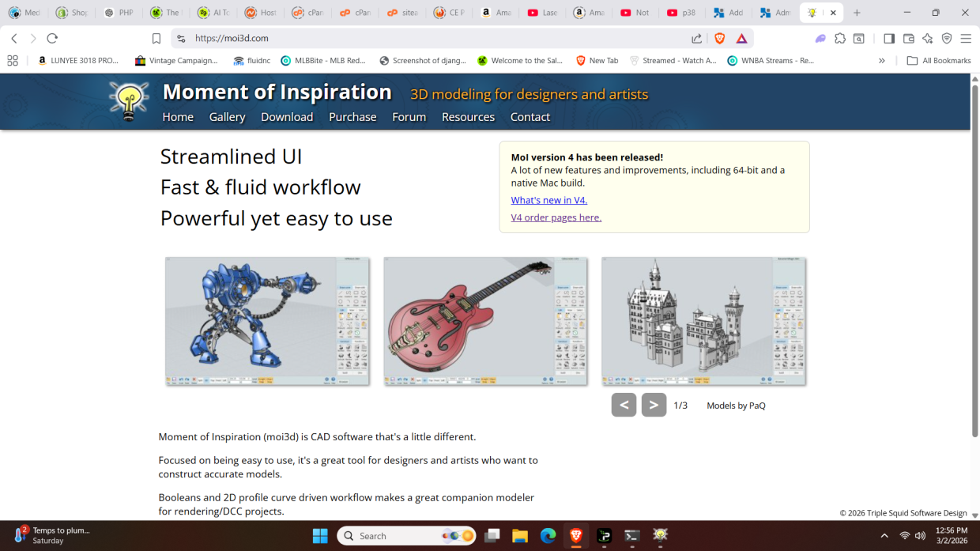Open the All Bookmarks dropdown
Viewport: 980px width, 551px height.
(x=938, y=60)
